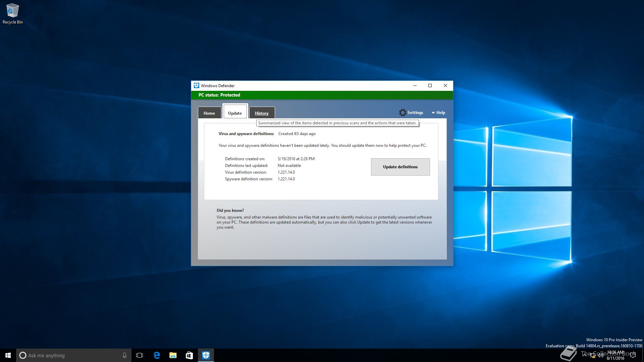Click the PC status: Protected banner
Viewport: 644px width, 362px height.
(322, 95)
